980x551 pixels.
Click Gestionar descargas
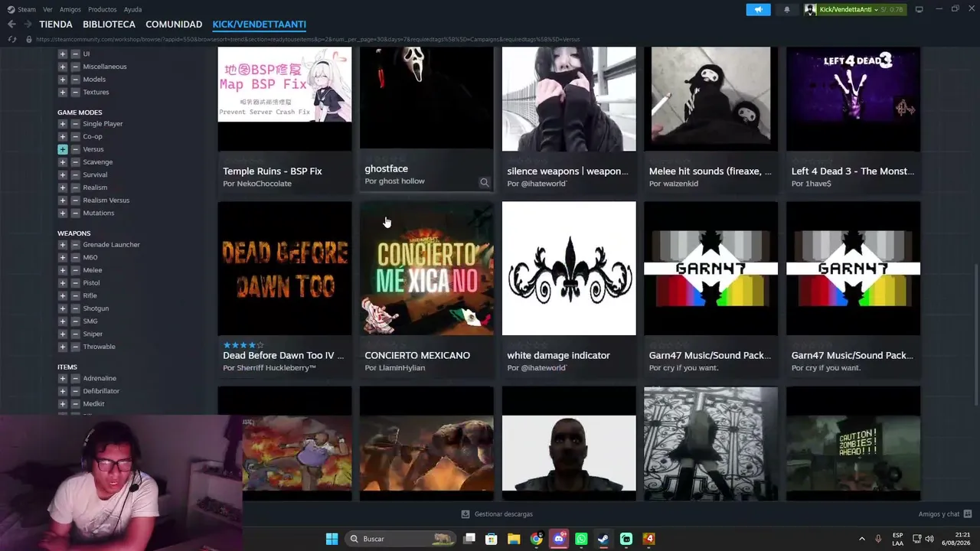coord(503,514)
